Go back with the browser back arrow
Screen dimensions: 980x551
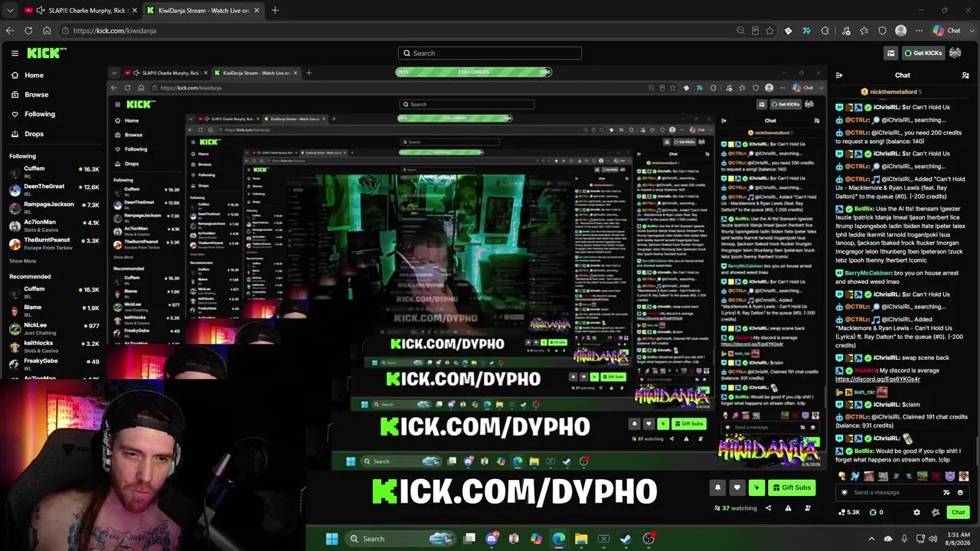[10, 31]
